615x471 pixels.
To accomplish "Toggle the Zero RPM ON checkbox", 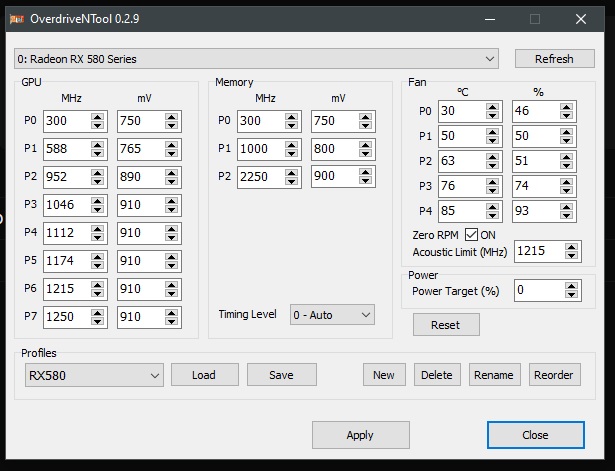I will click(x=472, y=234).
